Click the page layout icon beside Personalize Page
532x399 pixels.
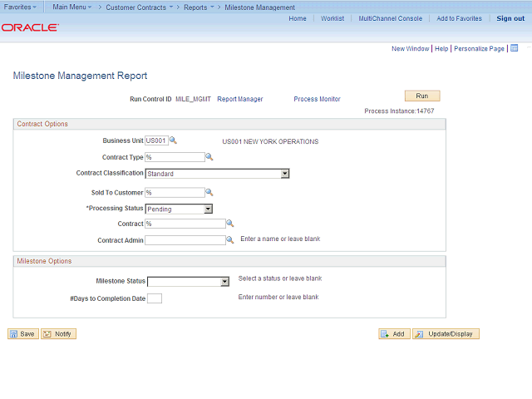pos(515,48)
